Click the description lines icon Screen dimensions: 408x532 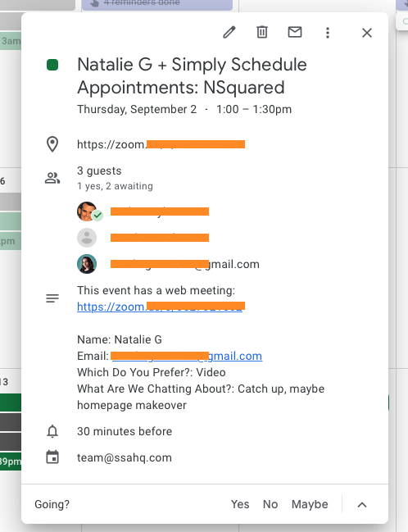coord(52,298)
